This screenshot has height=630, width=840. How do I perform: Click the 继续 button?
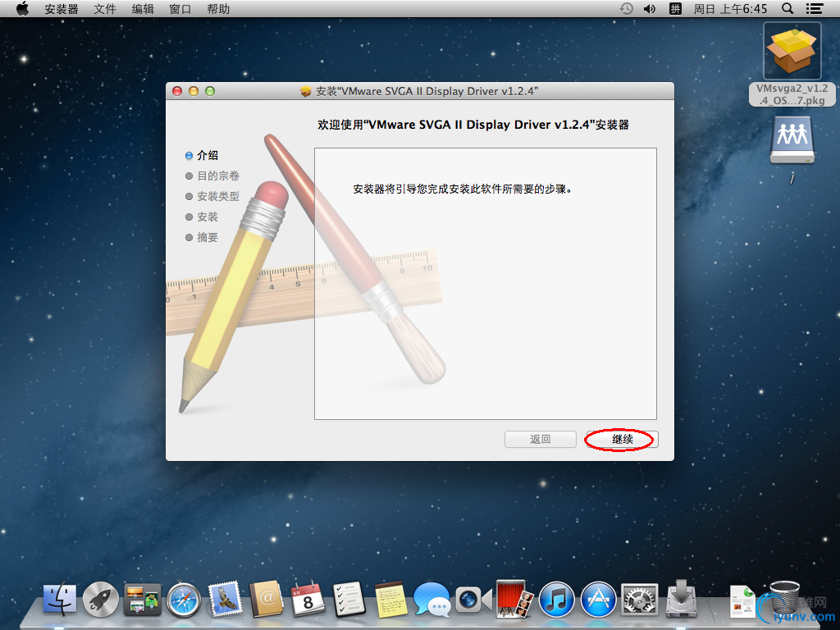coord(622,440)
